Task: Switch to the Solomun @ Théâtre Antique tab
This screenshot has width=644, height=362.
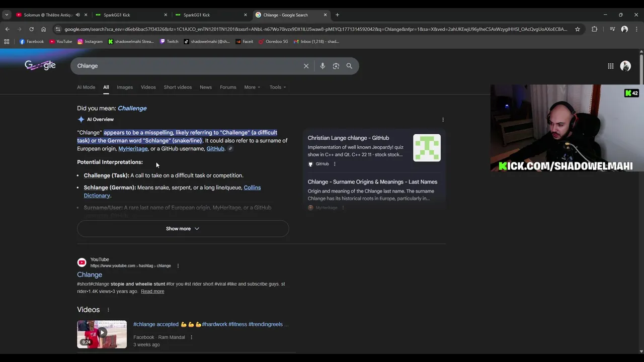Action: click(48, 15)
